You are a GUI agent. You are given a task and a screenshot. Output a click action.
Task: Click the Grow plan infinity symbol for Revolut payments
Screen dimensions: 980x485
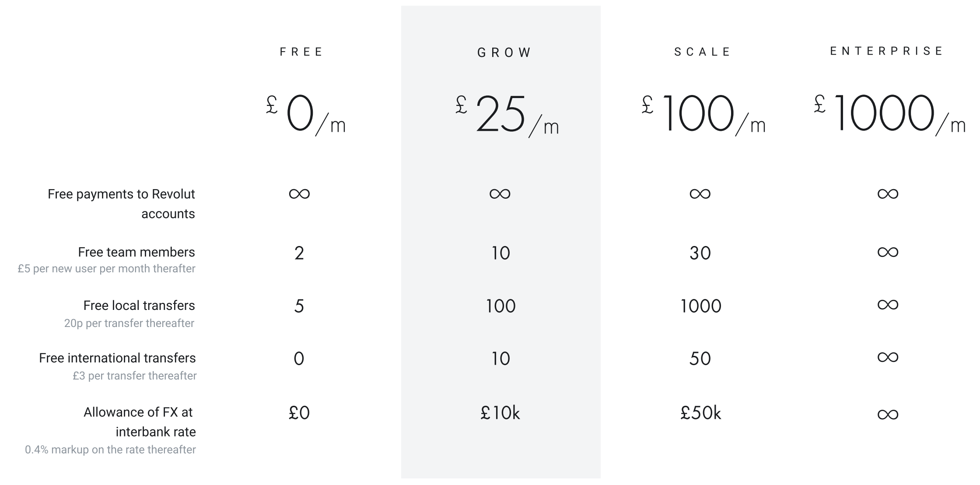(x=500, y=193)
